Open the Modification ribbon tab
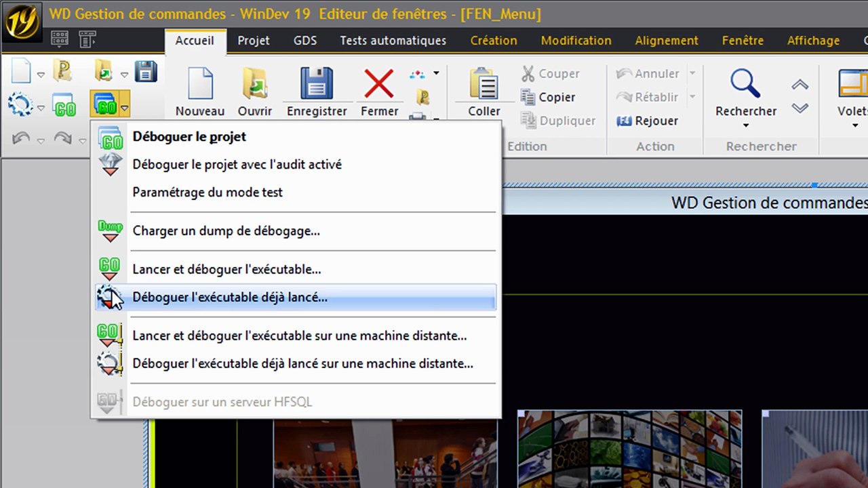Screen dimensions: 868x488 (x=576, y=41)
